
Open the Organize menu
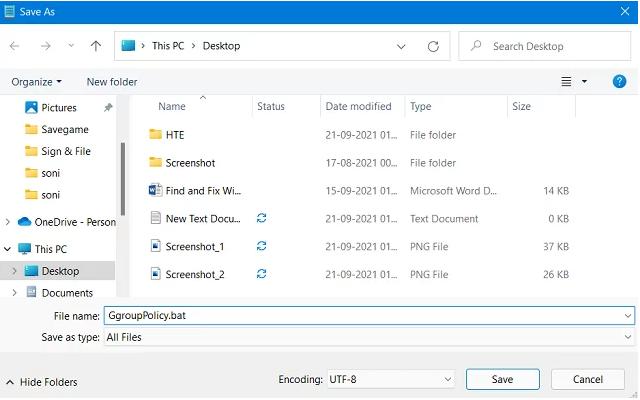pos(37,81)
